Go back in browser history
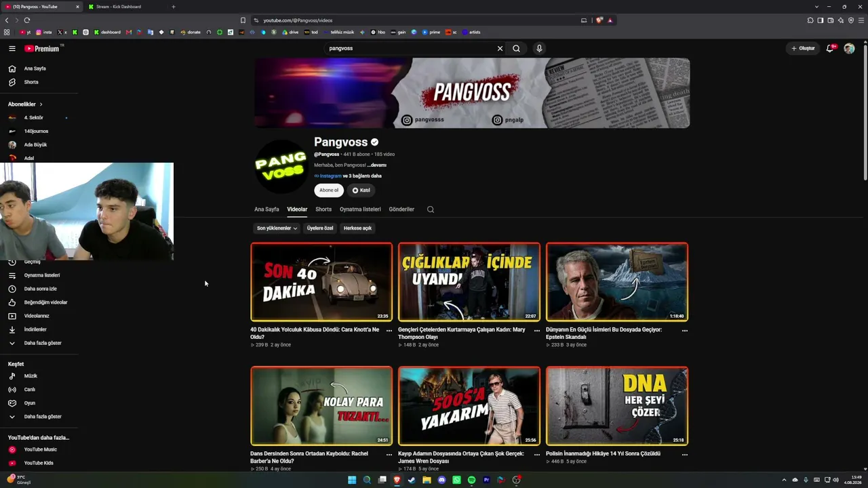This screenshot has width=868, height=488. [7, 20]
